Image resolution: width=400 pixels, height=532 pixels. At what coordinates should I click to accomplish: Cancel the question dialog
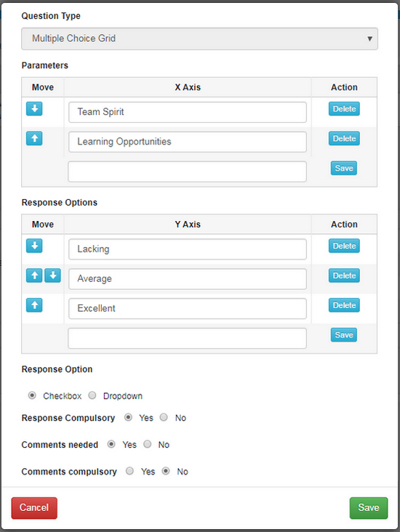(34, 508)
